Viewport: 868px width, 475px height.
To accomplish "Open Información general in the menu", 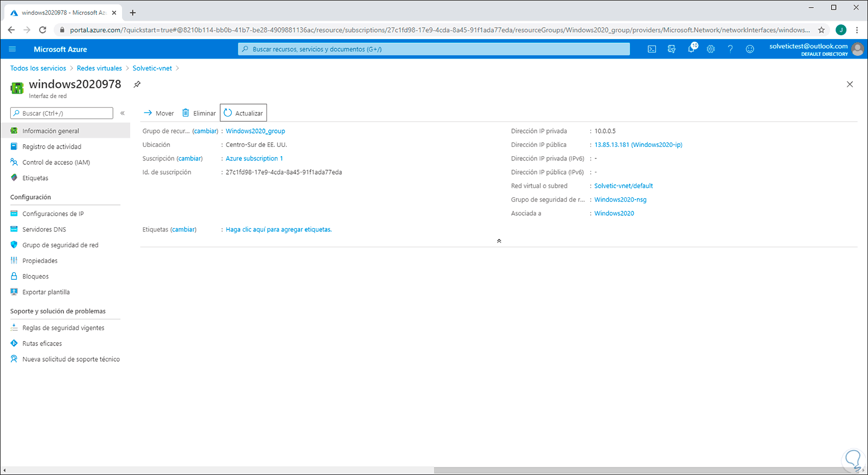I will 65,131.
